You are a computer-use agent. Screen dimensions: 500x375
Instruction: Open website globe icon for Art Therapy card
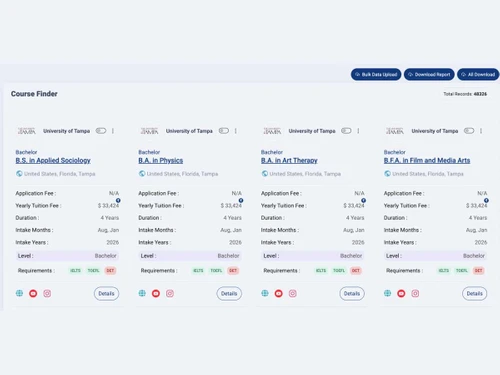point(265,293)
